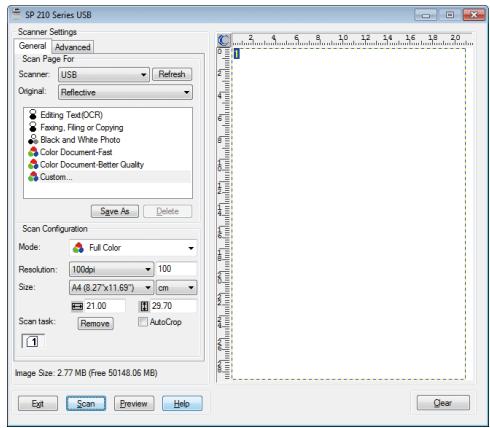Click the Full Color mode icon
Viewport: 490px width, 428px height.
click(x=78, y=248)
